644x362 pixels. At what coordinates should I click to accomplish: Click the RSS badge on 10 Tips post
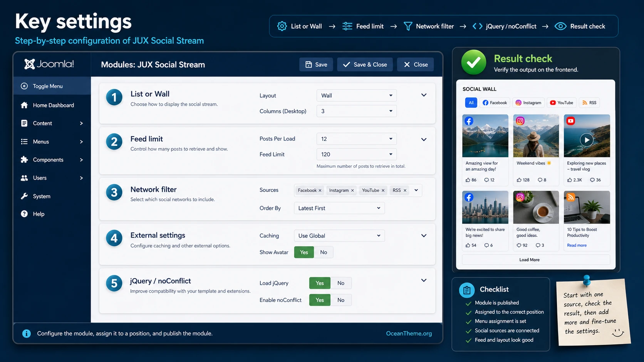click(x=571, y=197)
